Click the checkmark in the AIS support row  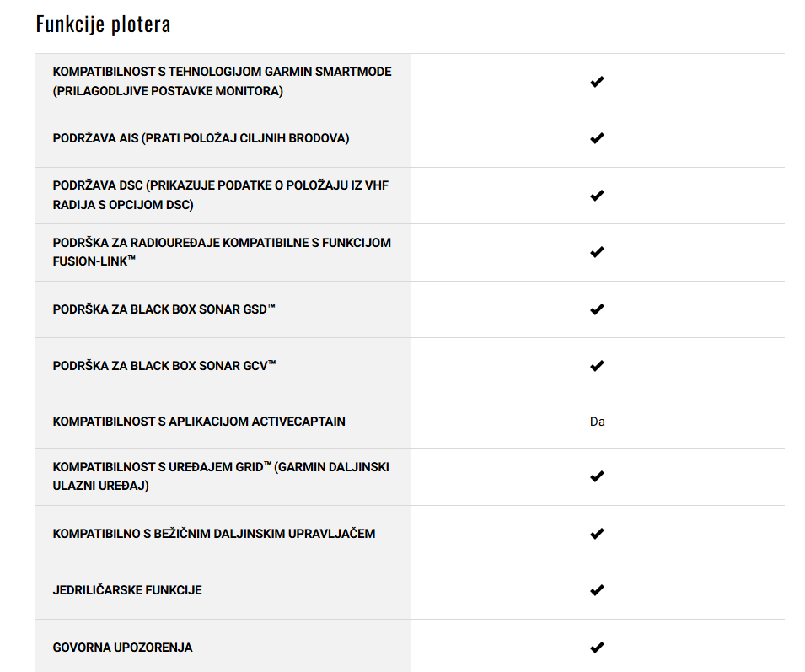click(x=597, y=138)
